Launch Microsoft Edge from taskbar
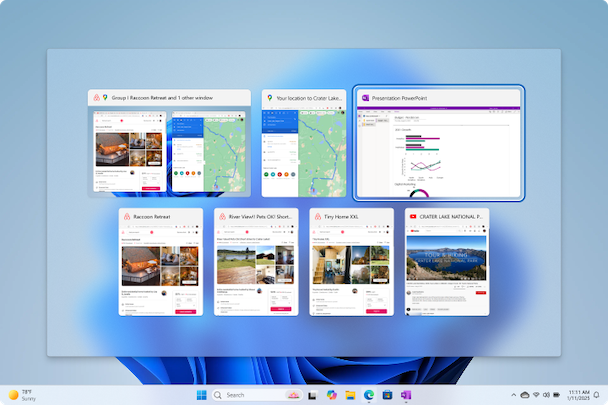The width and height of the screenshot is (608, 405). click(x=369, y=395)
